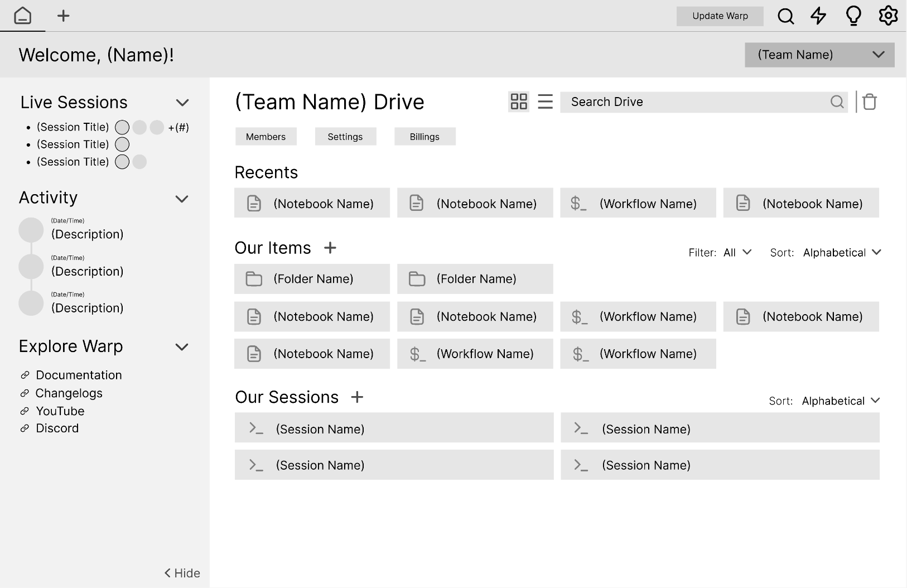Viewport: 907px width, 588px height.
Task: Open the YouTube link
Action: pyautogui.click(x=60, y=411)
